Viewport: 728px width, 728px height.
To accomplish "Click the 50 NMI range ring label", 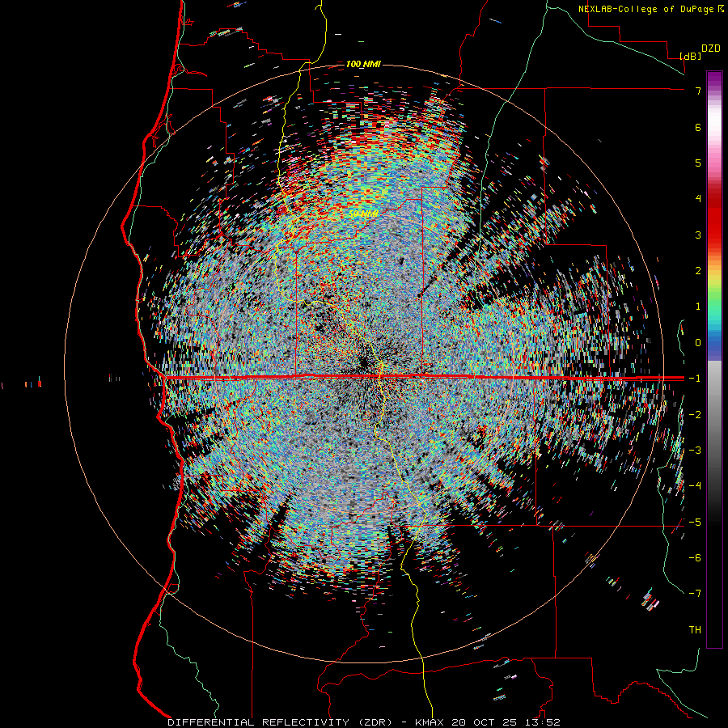I will (x=363, y=214).
